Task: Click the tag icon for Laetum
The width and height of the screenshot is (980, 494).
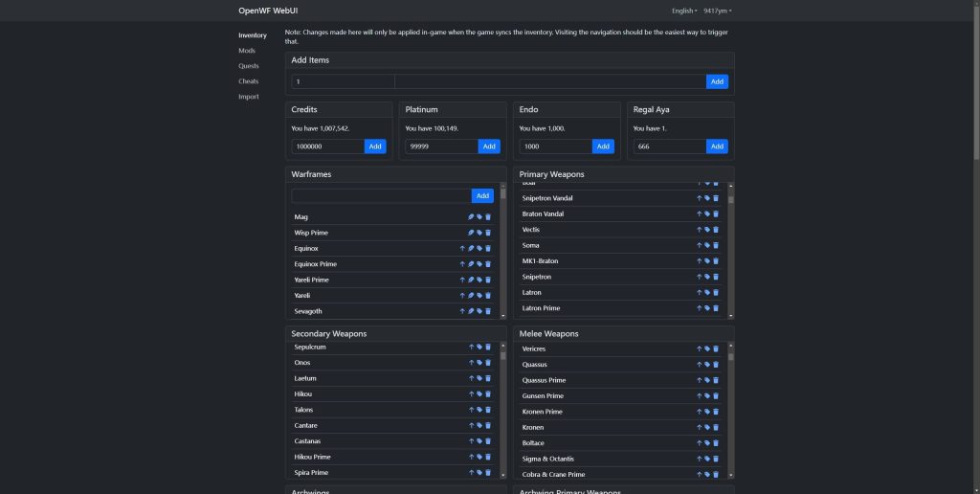Action: [479, 378]
